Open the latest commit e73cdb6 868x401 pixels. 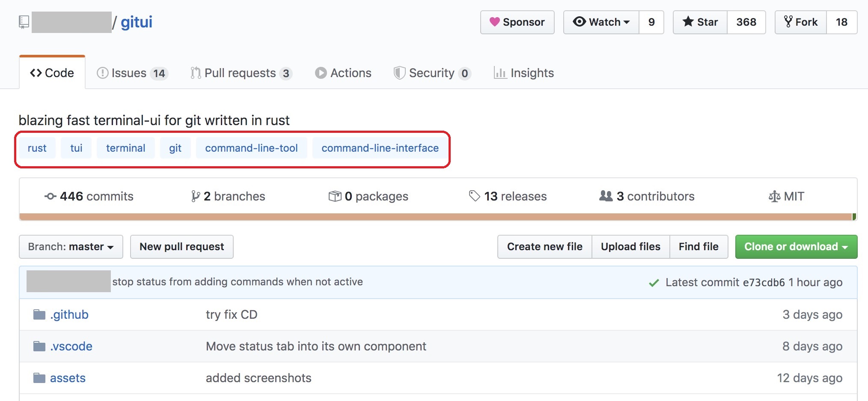click(764, 283)
